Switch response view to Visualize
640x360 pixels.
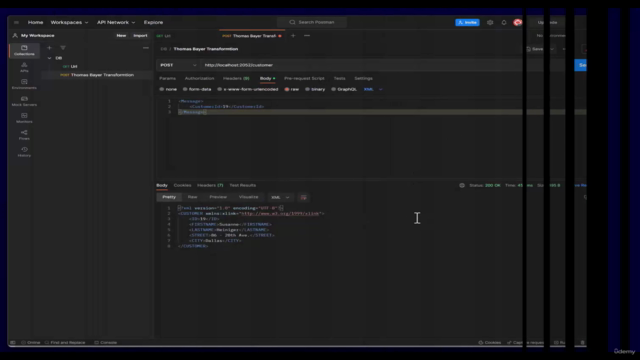[x=248, y=197]
